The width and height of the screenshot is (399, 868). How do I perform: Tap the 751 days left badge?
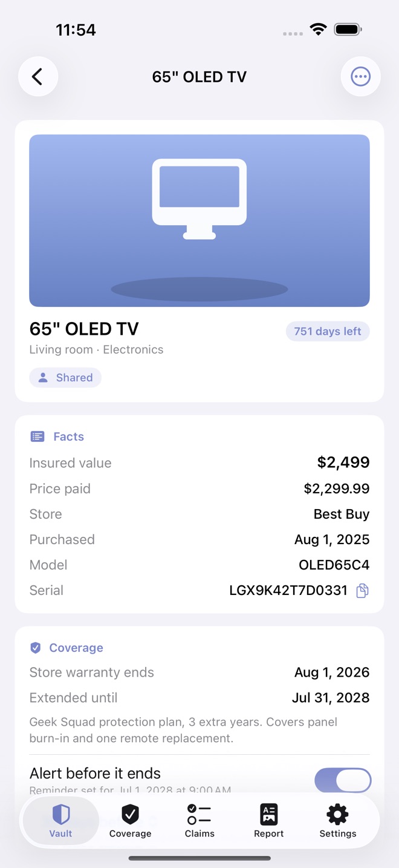click(328, 331)
